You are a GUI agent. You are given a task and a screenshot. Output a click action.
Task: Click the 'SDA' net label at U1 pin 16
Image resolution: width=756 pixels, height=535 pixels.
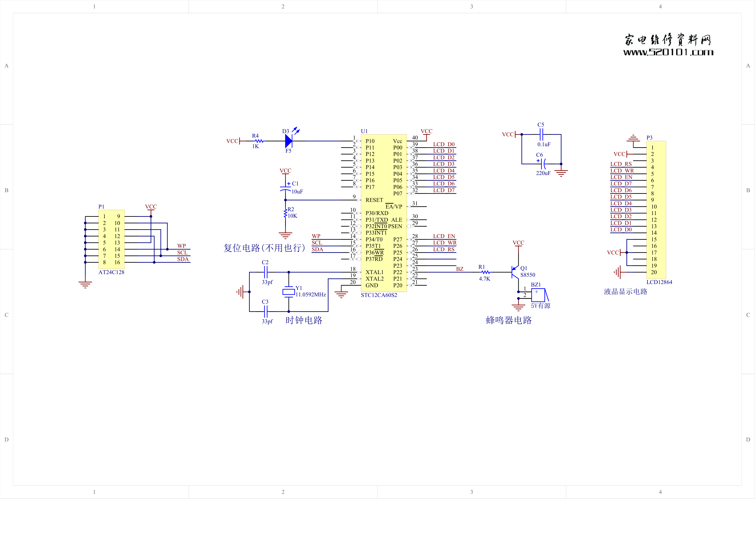coord(317,249)
